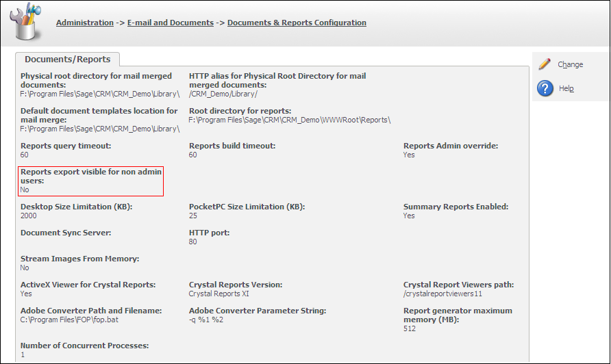Click the Desktop Size Limitation value 2000

(x=29, y=216)
